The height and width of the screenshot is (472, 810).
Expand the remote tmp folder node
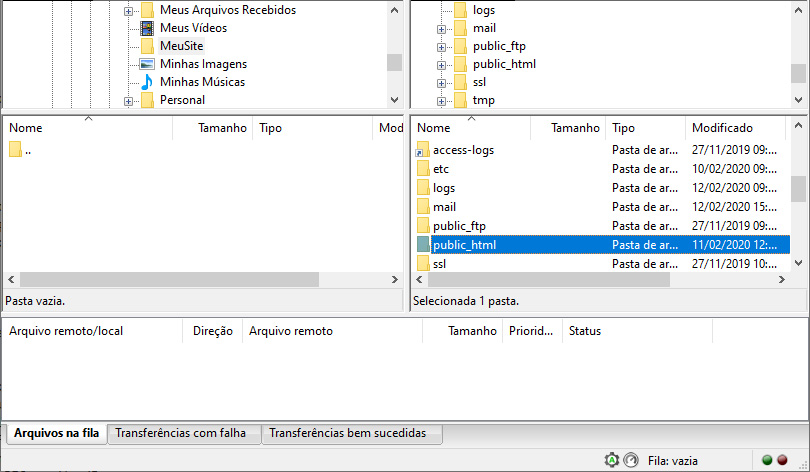click(x=441, y=101)
